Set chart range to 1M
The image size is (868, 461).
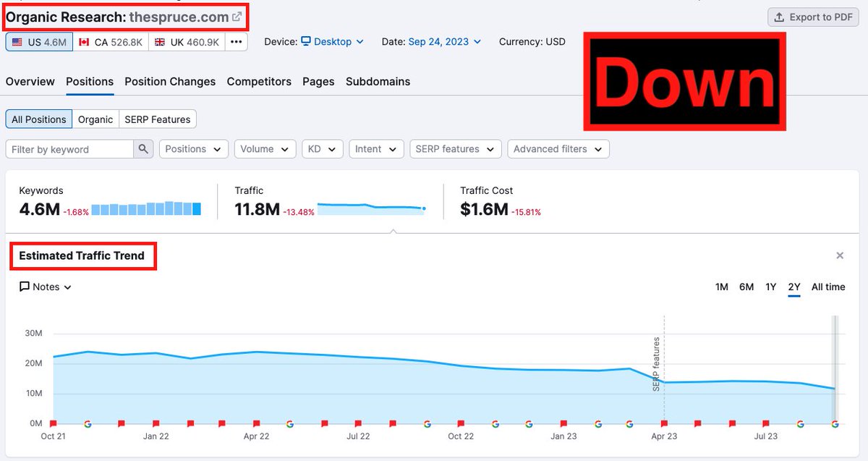click(x=722, y=287)
